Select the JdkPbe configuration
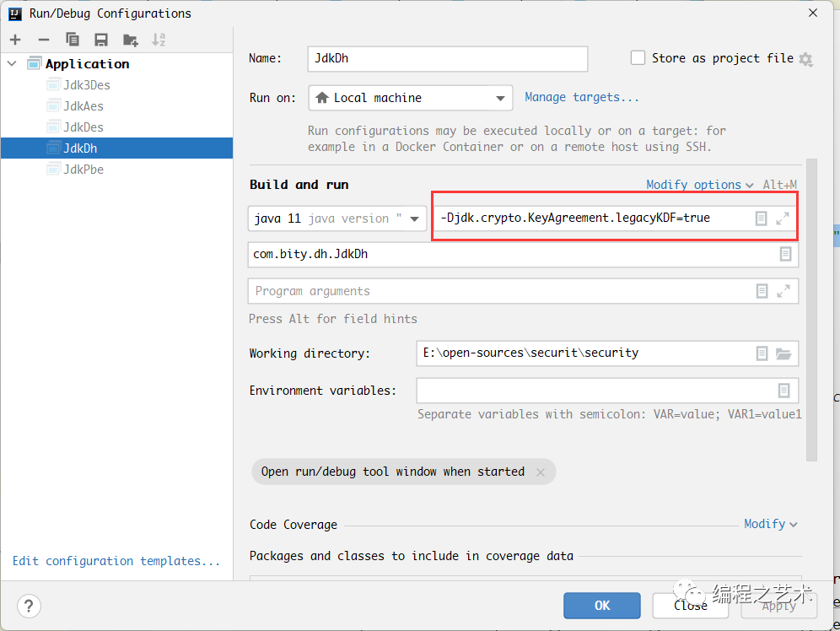 (x=83, y=170)
